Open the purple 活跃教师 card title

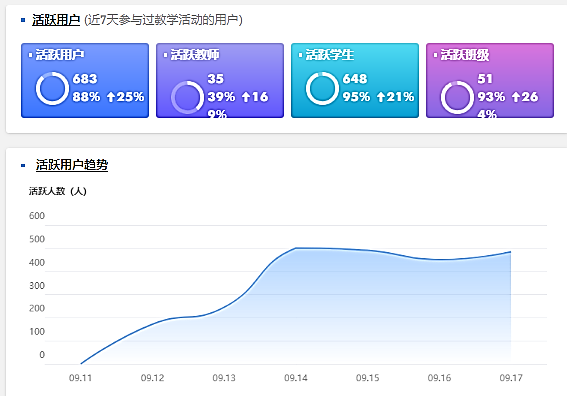click(x=195, y=55)
